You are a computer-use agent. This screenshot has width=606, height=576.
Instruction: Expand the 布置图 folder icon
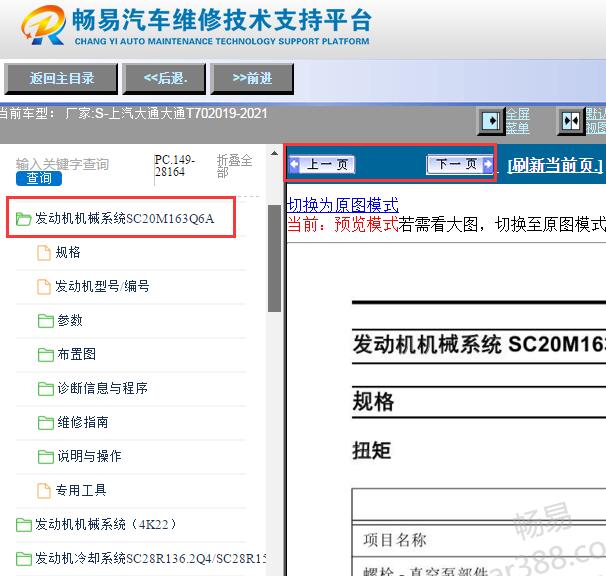pos(46,355)
